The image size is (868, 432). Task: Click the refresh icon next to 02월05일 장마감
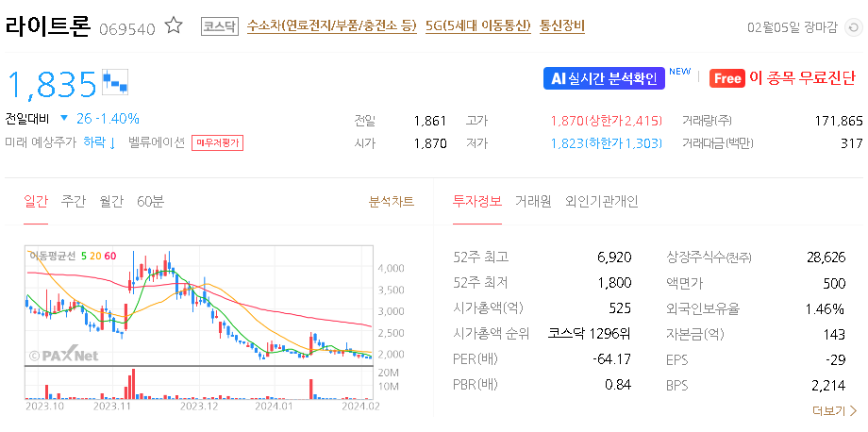pyautogui.click(x=853, y=28)
